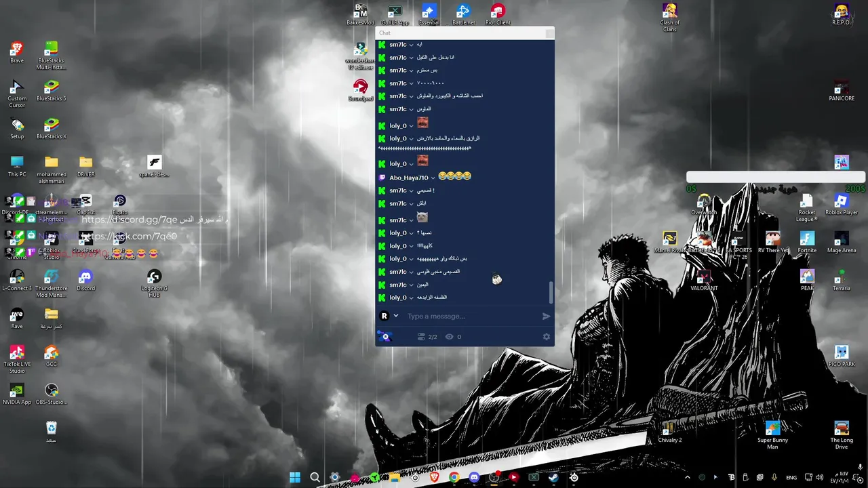Open the CapCut desktop shortcut
The image size is (868, 488).
(85, 204)
